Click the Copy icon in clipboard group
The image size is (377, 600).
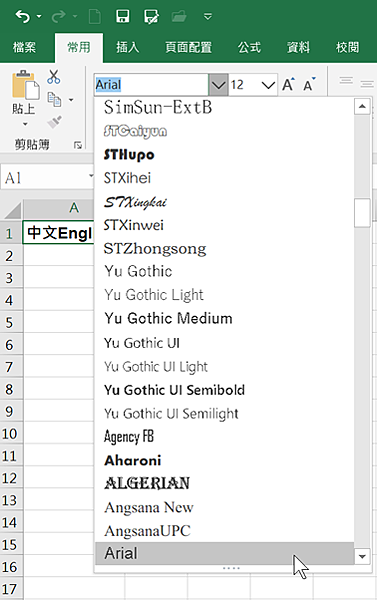point(54,99)
